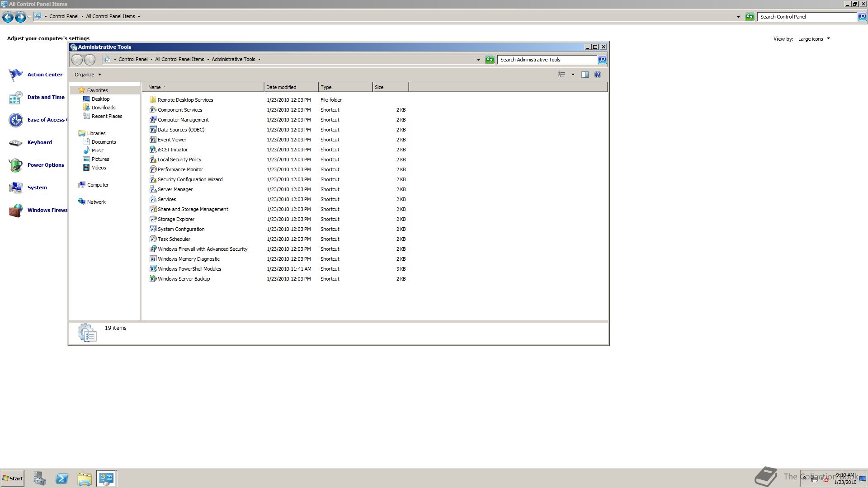Select the Event Viewer icon
Screen dimensions: 868x488
tap(153, 140)
